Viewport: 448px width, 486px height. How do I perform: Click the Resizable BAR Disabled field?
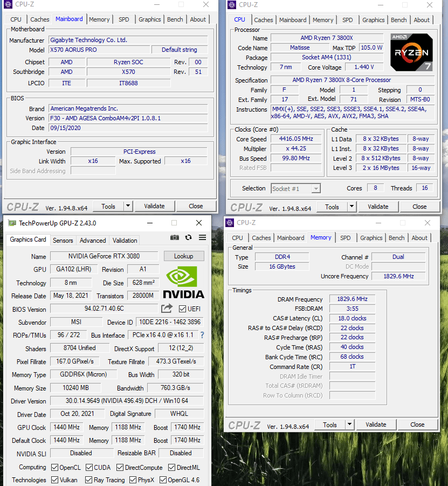tap(181, 453)
